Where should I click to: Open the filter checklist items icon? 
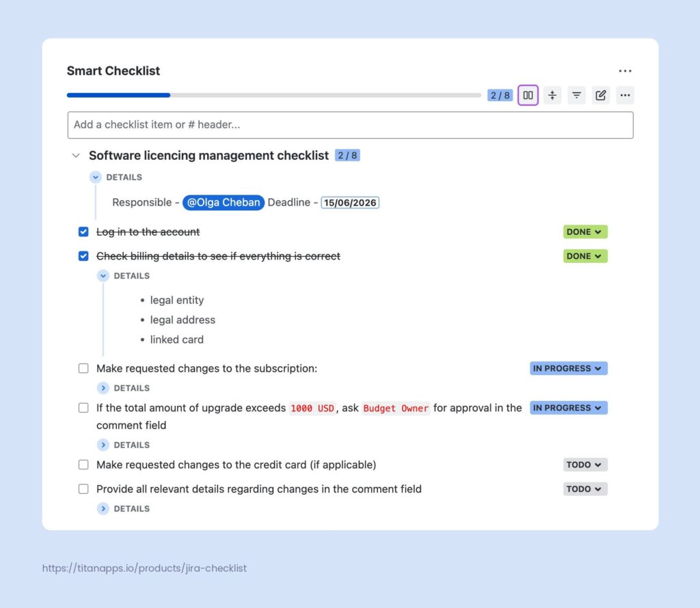click(576, 95)
